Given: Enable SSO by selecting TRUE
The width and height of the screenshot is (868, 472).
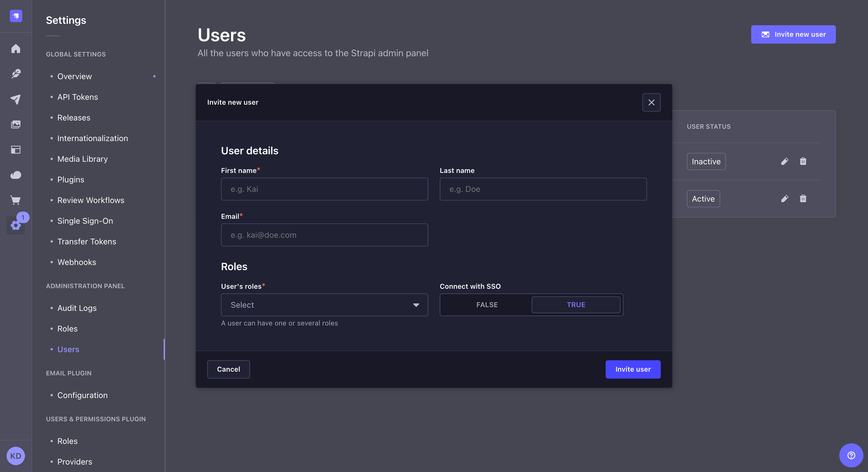Looking at the screenshot, I should (576, 305).
